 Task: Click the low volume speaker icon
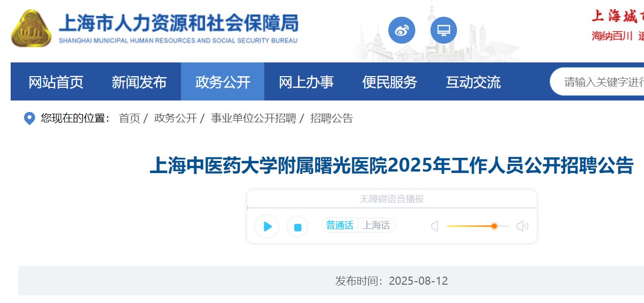coord(435,226)
